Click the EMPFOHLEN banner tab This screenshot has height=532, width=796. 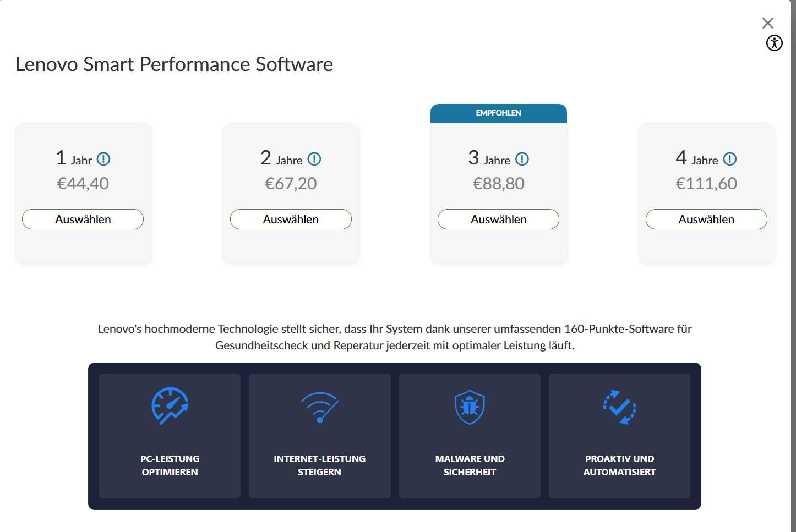[499, 113]
